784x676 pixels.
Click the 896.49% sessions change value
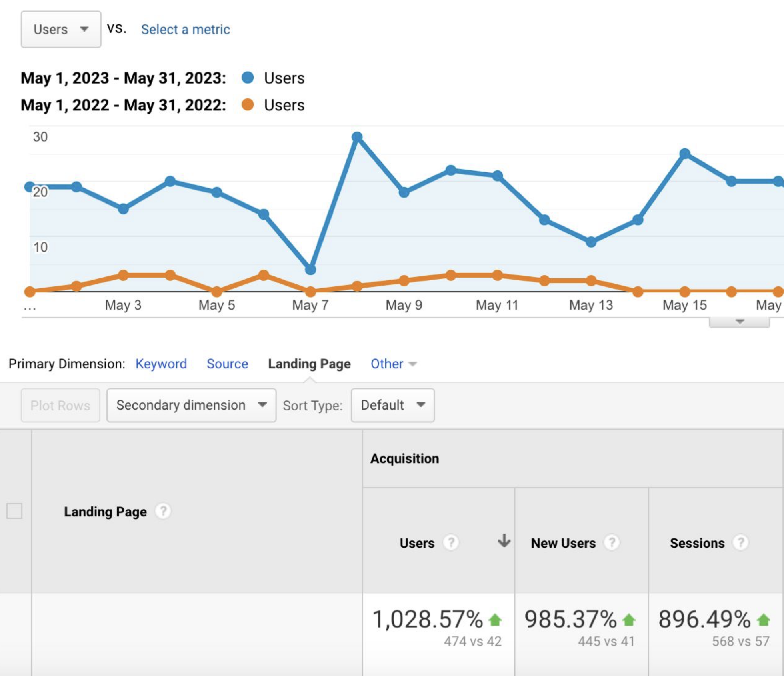[x=704, y=619]
